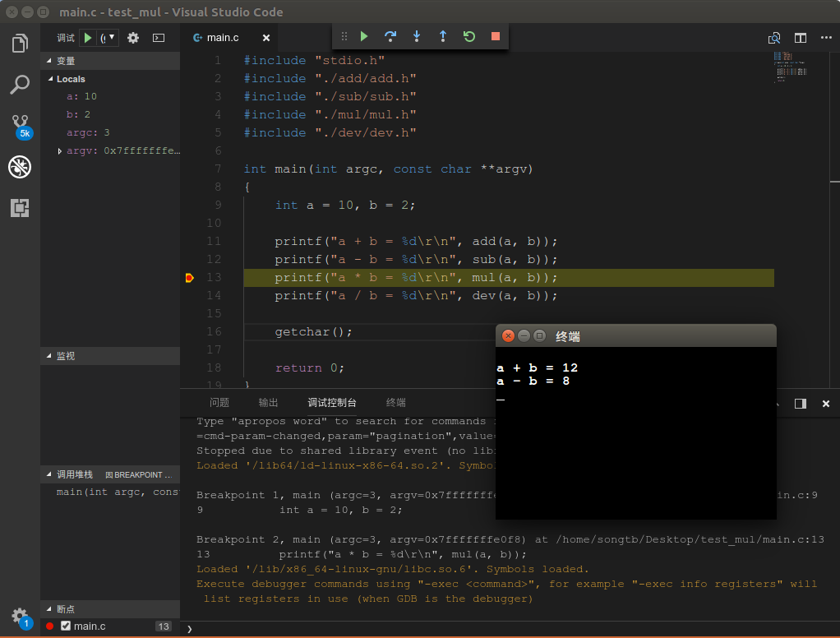Step Out in the debug toolbar
Image resolution: width=840 pixels, height=638 pixels.
[442, 36]
